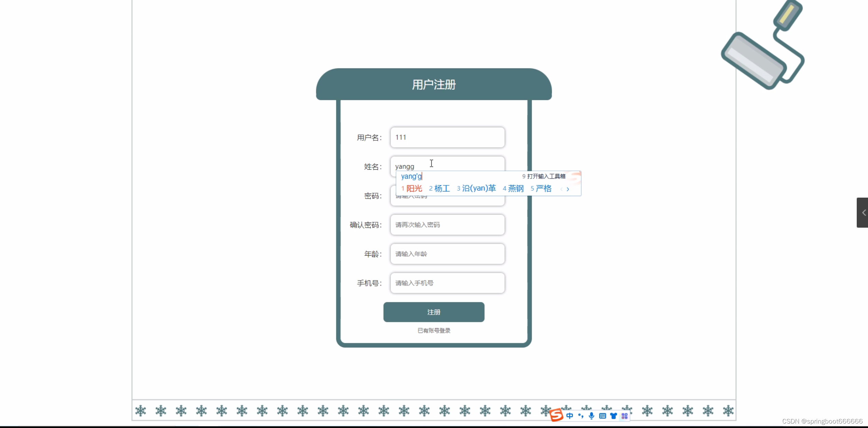The width and height of the screenshot is (868, 428).
Task: Open the 已有账号登录 login link
Action: [x=434, y=330]
